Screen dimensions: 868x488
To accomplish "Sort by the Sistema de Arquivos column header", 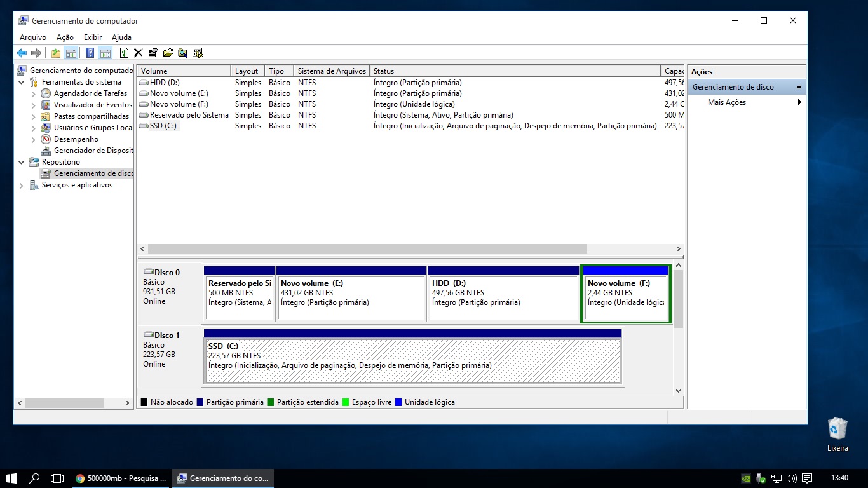I will pos(332,71).
